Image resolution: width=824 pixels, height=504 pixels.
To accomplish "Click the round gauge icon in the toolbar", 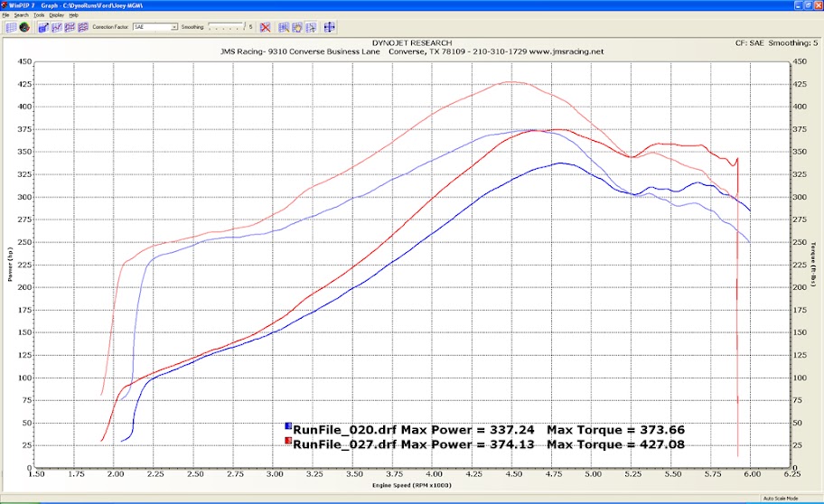I will (x=24, y=27).
